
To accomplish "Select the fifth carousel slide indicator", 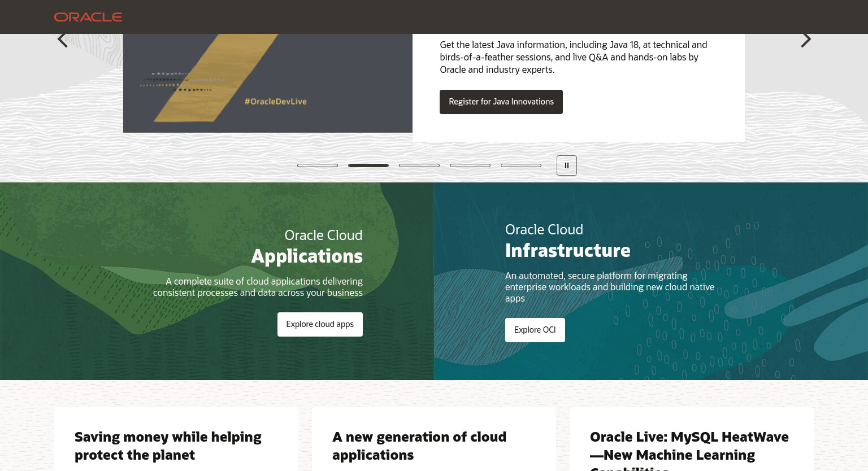I will pos(521,165).
